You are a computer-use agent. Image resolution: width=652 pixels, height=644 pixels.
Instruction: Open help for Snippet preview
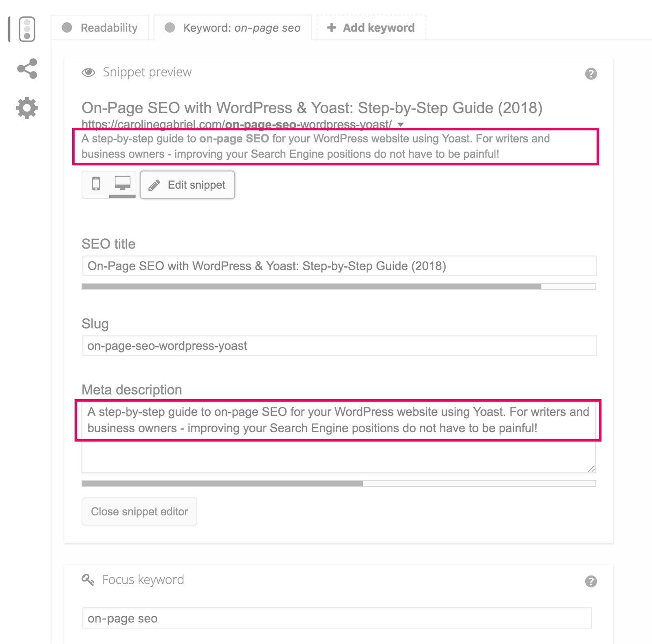click(x=591, y=74)
